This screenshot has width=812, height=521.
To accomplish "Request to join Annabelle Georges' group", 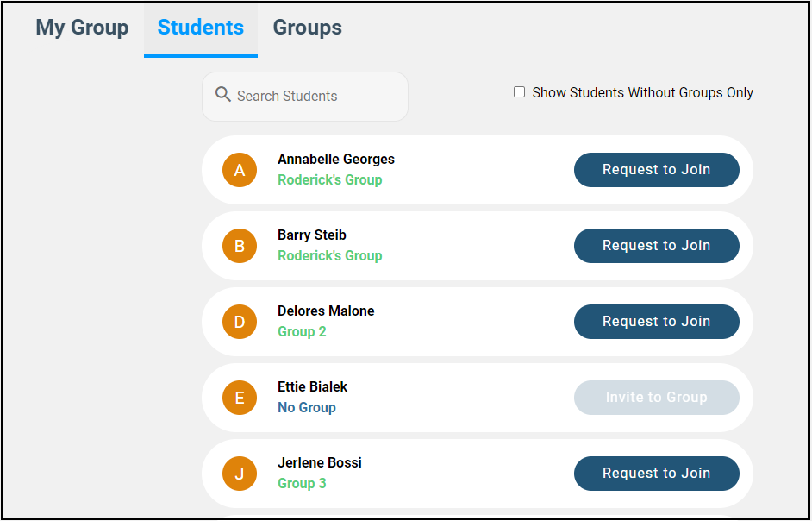I will point(656,170).
